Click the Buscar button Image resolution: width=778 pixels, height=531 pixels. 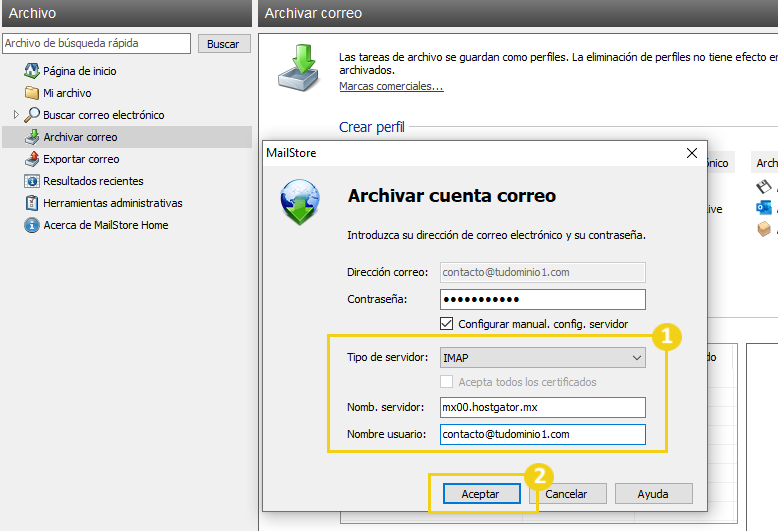[x=224, y=44]
